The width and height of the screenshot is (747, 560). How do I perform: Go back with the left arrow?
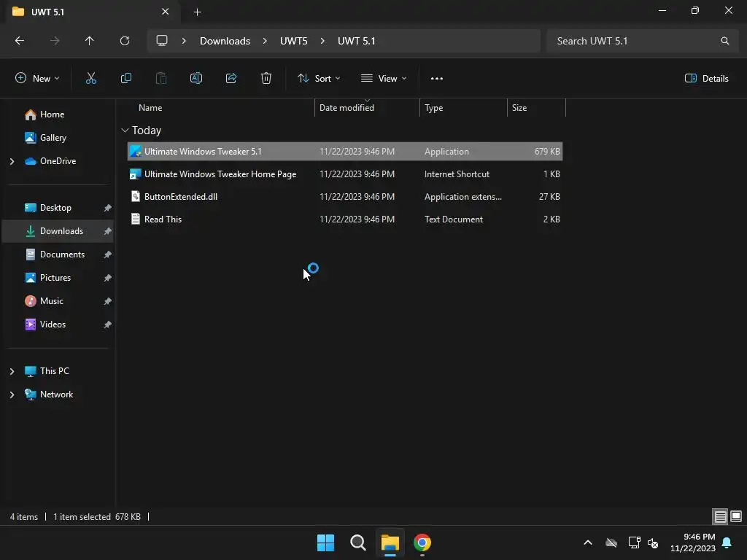tap(20, 41)
